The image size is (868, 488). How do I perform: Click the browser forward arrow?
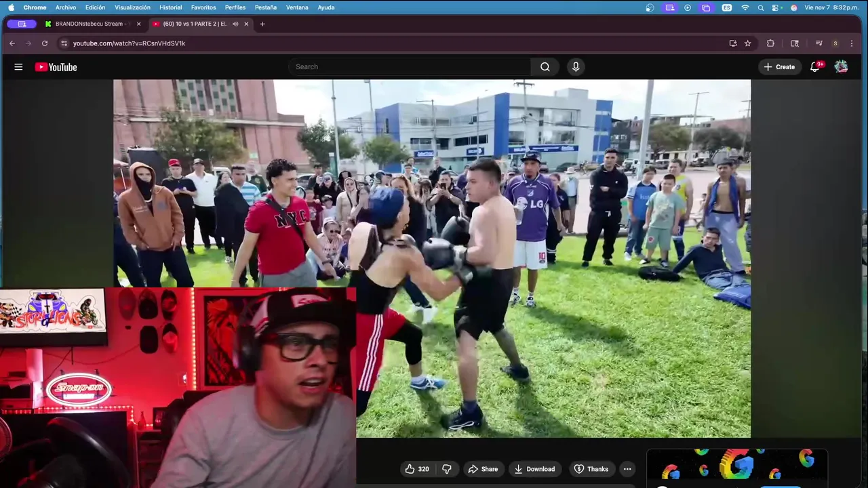(x=28, y=43)
